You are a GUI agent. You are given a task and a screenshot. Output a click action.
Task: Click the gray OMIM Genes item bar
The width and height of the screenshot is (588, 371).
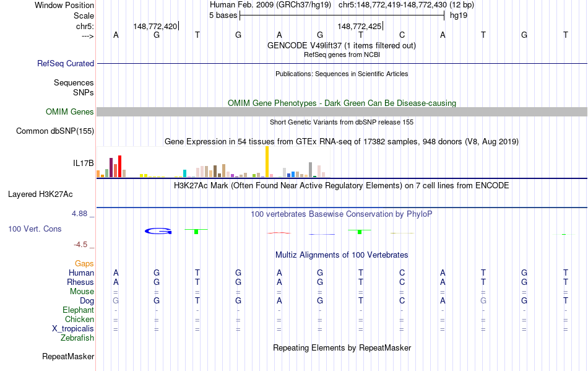(342, 111)
